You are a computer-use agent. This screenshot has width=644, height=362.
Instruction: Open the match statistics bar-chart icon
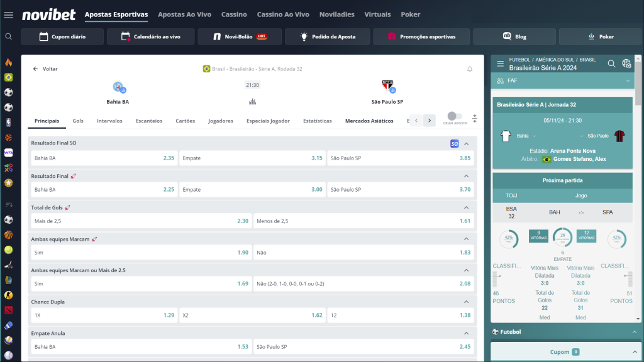[252, 101]
